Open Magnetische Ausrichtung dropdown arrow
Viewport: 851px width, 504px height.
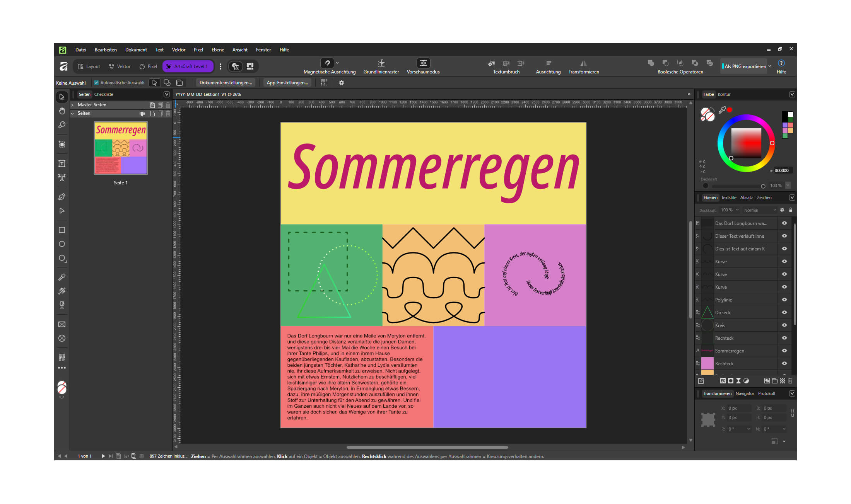(337, 63)
